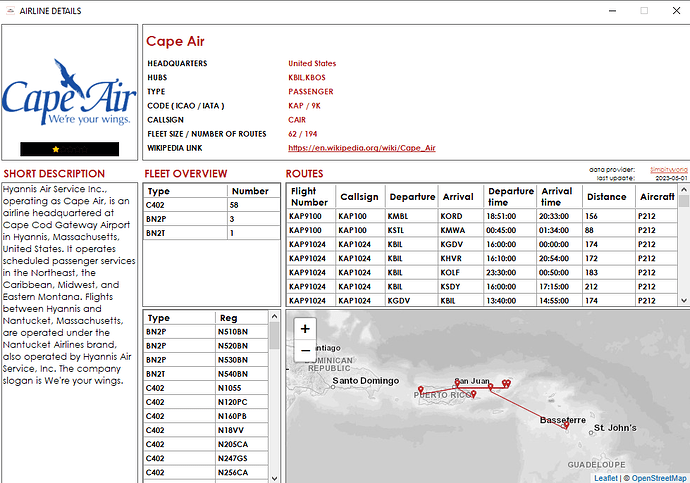Screen dimensions: 690x483
Task: Select the BN2T row showing 1 aircraft
Action: [212, 233]
